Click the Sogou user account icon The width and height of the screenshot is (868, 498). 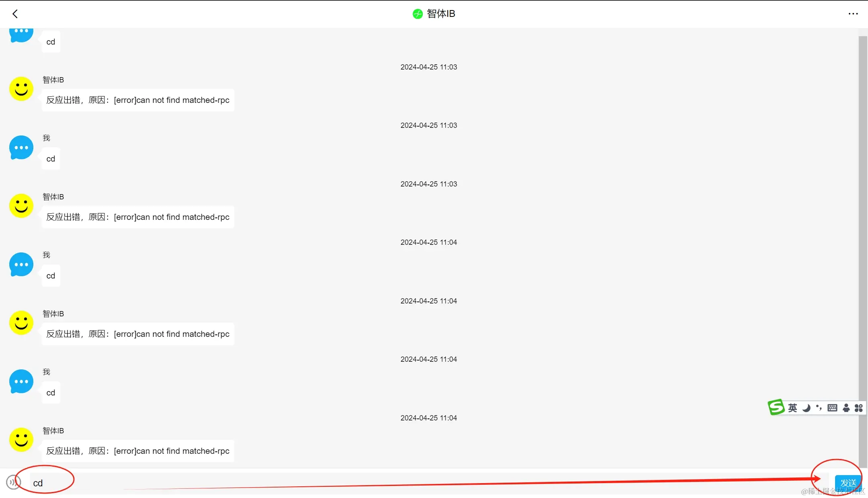(846, 408)
